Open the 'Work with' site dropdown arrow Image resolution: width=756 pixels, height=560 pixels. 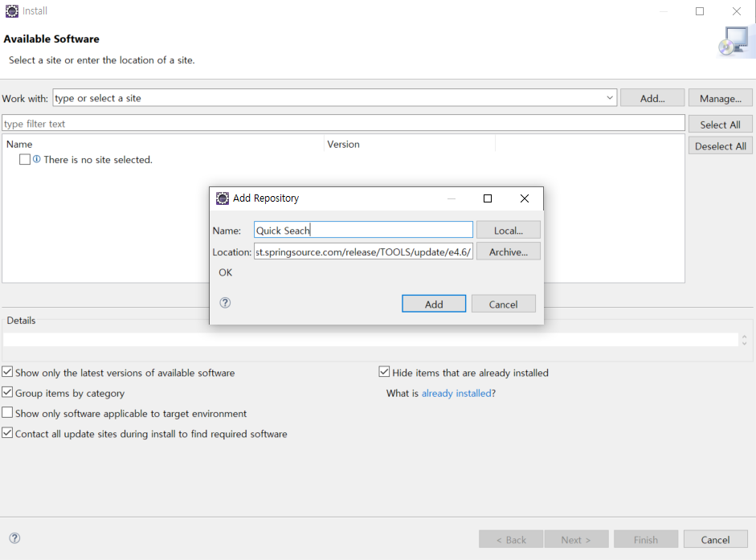(x=610, y=98)
